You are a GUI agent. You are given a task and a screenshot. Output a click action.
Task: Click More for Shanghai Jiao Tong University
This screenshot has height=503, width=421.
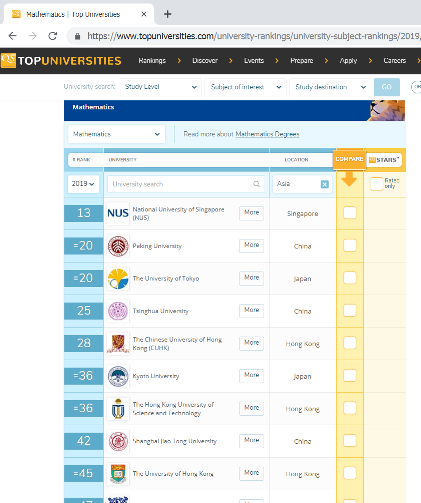pyautogui.click(x=251, y=440)
